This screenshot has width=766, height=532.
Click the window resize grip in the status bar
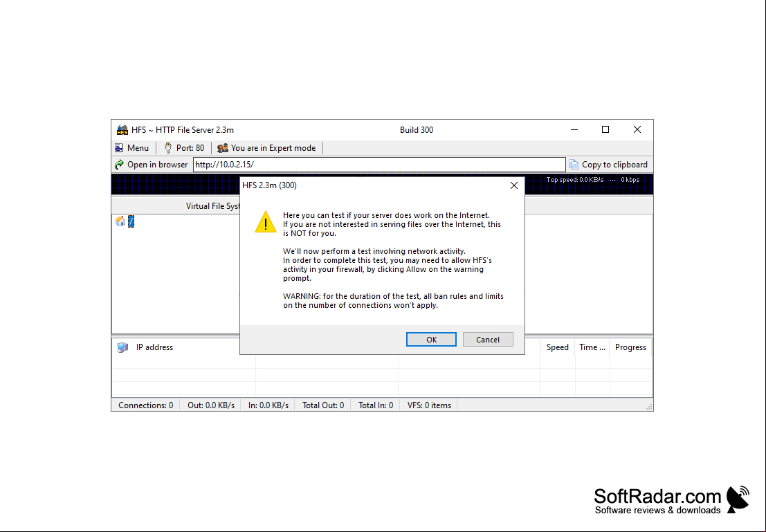click(649, 407)
